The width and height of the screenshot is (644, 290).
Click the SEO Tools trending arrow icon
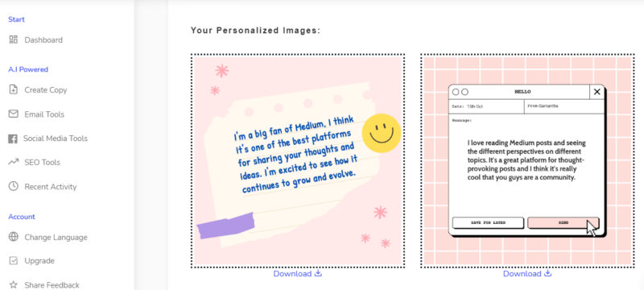(14, 162)
